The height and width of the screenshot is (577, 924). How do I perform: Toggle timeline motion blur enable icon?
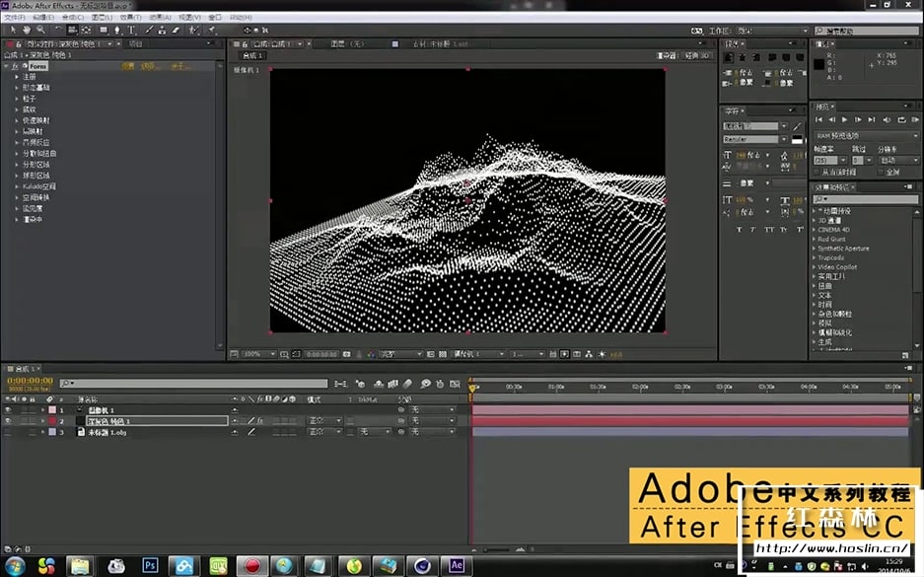coord(408,384)
